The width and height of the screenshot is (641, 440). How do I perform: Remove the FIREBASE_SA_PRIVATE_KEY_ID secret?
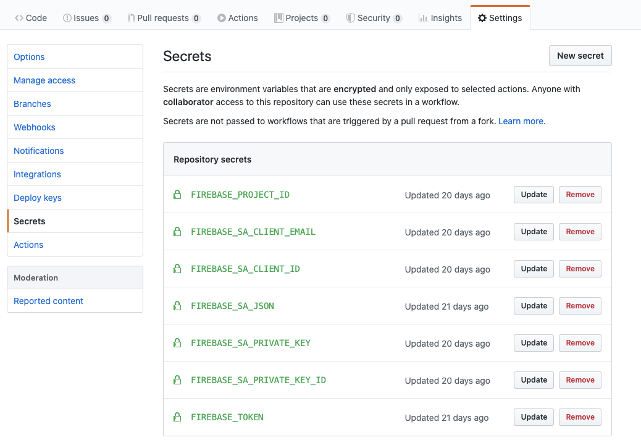[580, 380]
